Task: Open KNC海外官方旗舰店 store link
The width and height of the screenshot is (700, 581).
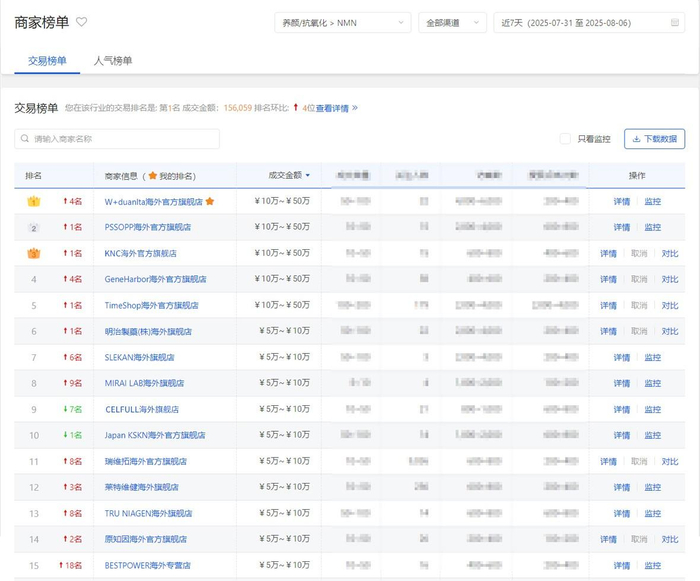Action: coord(141,254)
